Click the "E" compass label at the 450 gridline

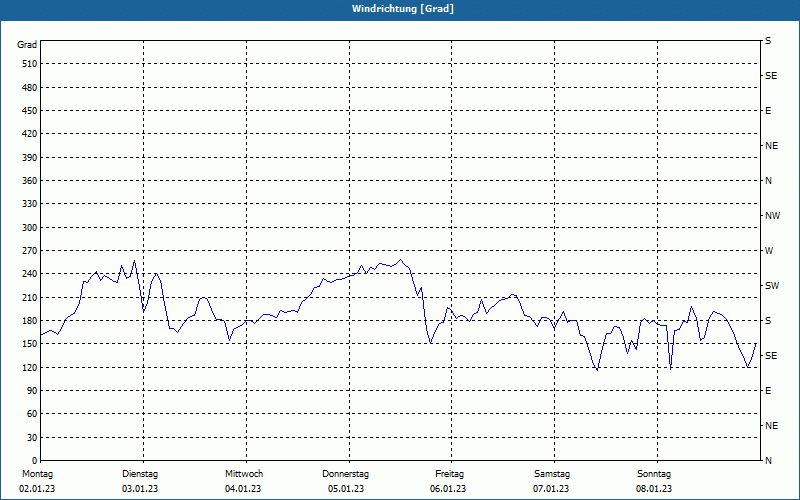(x=768, y=111)
